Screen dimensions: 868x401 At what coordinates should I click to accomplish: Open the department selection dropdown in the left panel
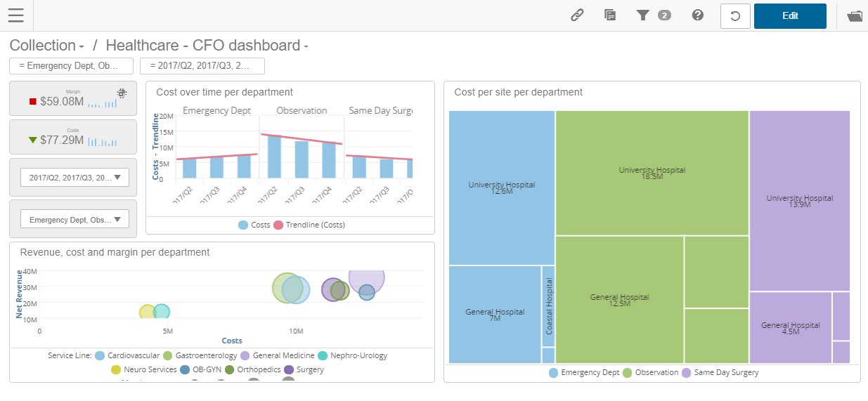(75, 219)
